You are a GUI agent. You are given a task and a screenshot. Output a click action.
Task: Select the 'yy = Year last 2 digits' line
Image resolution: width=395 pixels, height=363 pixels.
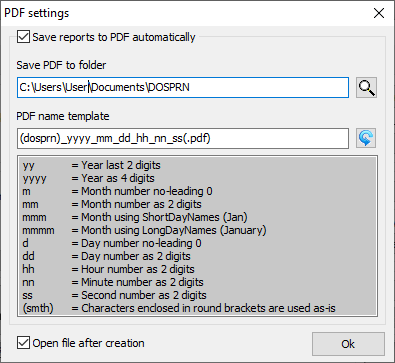[91, 165]
